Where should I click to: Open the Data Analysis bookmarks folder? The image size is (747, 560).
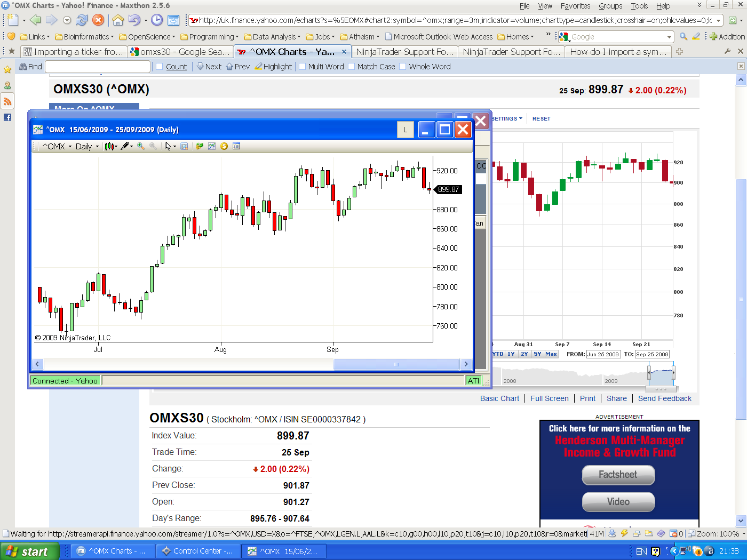click(x=272, y=37)
